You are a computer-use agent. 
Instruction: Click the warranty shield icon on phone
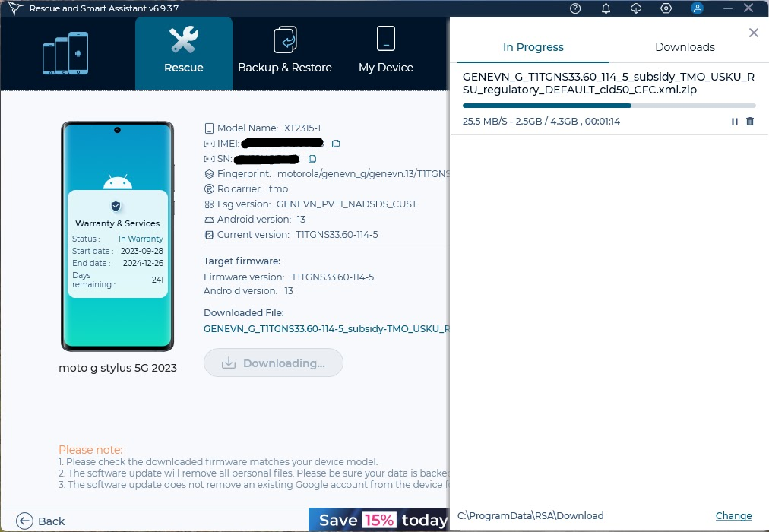pos(116,206)
